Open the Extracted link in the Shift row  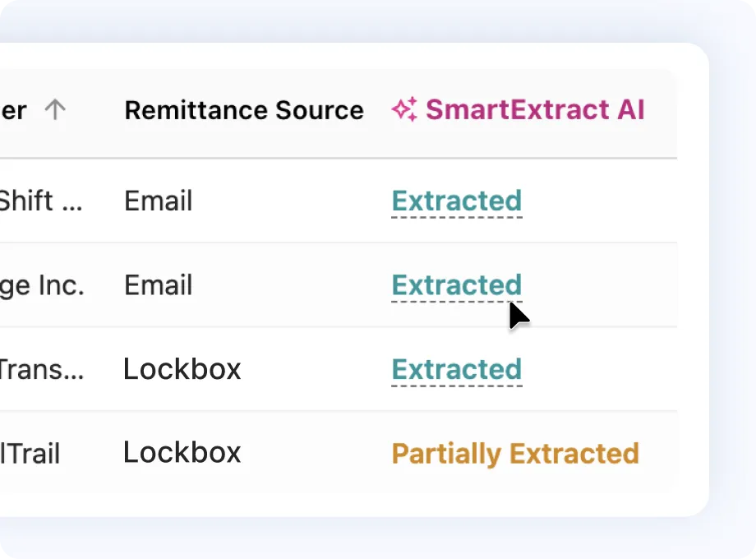pos(456,201)
